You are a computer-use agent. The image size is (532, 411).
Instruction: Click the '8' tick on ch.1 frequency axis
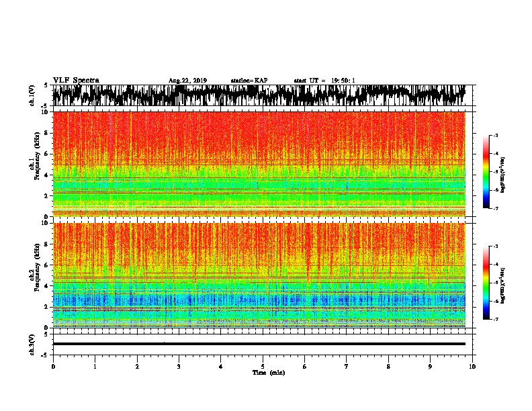pyautogui.click(x=47, y=133)
